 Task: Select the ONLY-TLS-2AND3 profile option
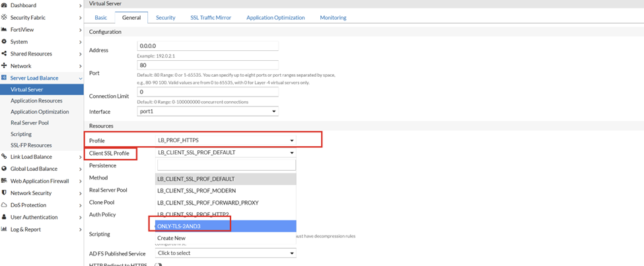225,226
